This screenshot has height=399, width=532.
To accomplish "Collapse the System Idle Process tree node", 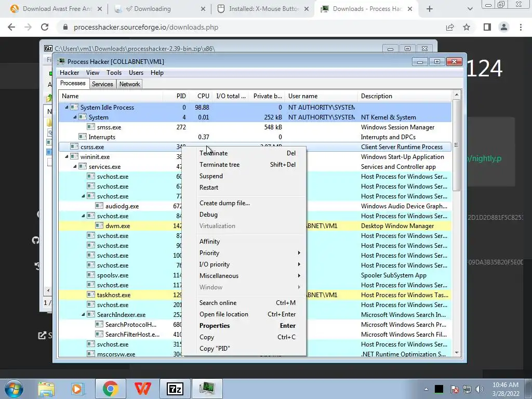I will pos(67,107).
